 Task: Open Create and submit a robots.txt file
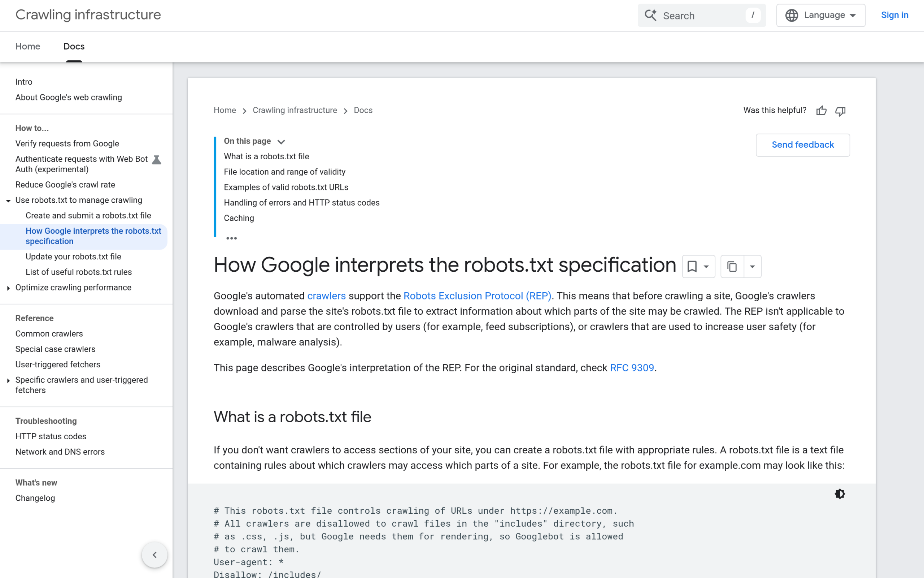88,216
